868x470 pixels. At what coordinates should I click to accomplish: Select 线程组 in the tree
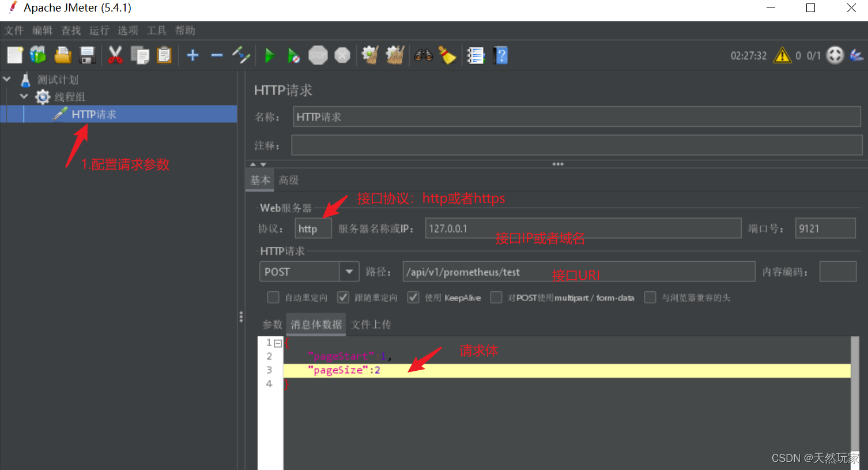tap(70, 97)
